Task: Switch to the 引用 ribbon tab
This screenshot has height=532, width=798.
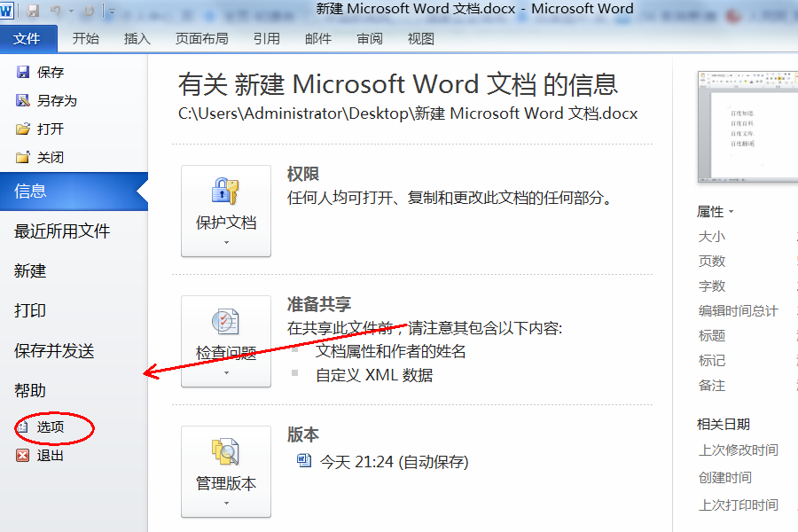Action: (x=267, y=39)
